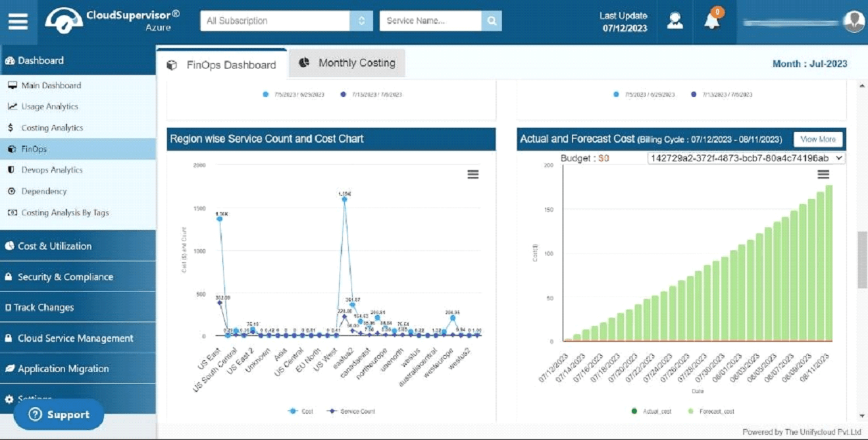Toggle the Forecast_cost legend item
The width and height of the screenshot is (868, 440).
point(711,411)
